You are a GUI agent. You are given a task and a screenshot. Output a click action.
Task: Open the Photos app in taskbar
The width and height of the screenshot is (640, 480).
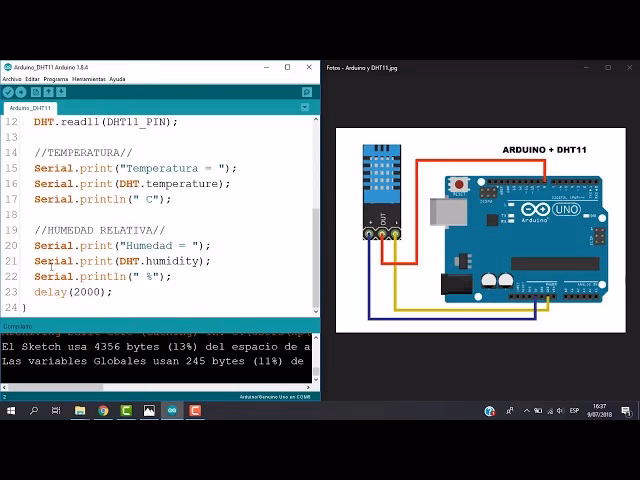coord(149,411)
